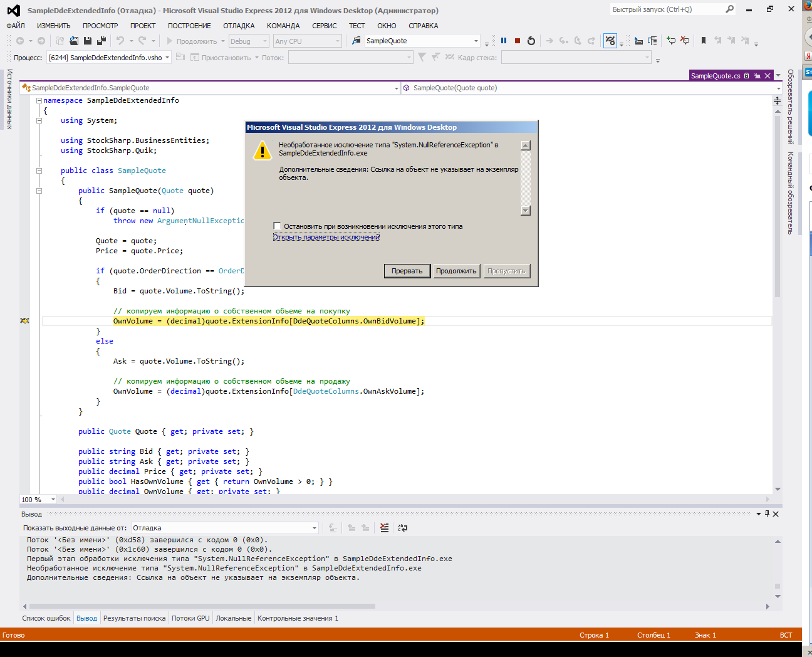
Task: Expand the Процесс dropdown list
Action: 167,58
